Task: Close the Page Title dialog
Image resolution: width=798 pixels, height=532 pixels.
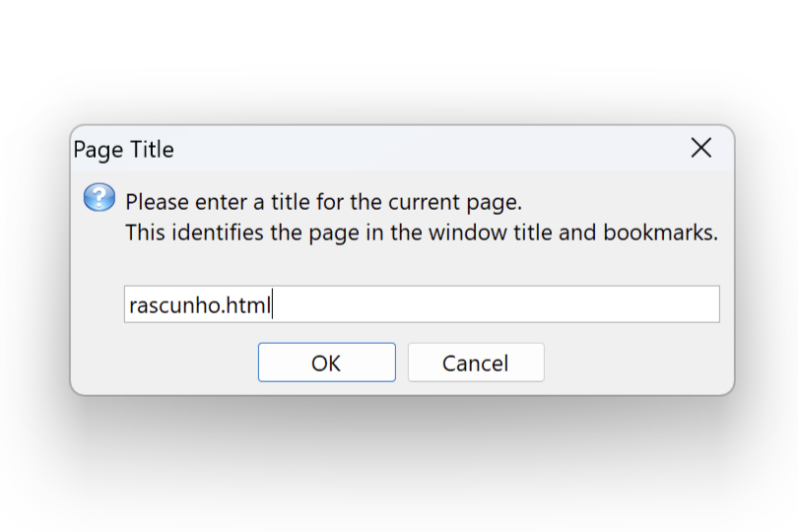Action: pyautogui.click(x=700, y=148)
